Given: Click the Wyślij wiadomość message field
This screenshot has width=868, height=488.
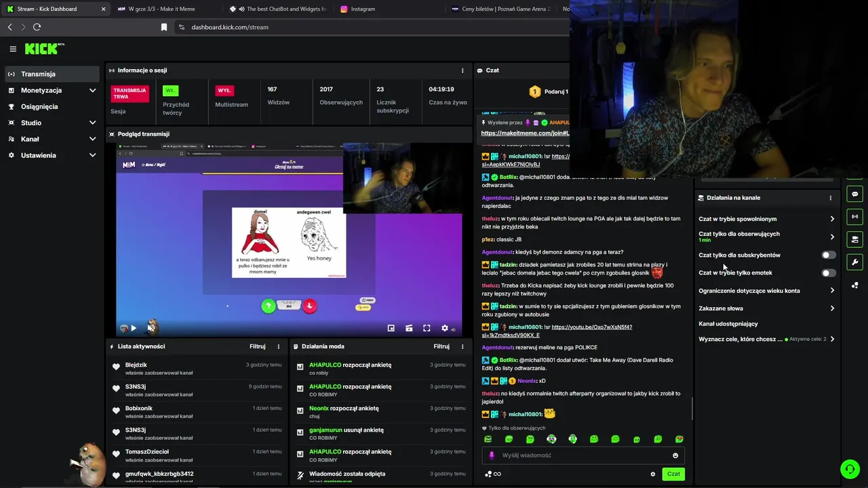Looking at the screenshot, I should 583,455.
